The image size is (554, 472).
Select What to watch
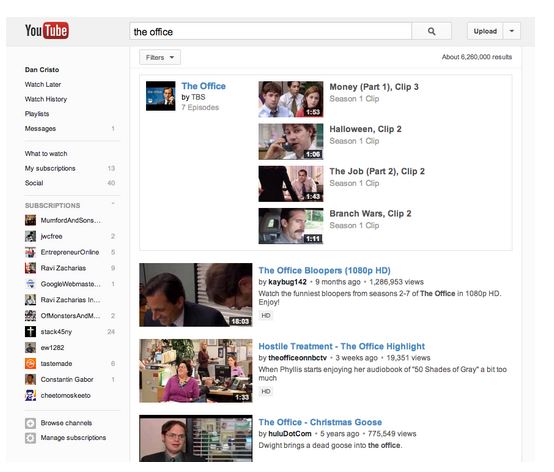point(46,154)
